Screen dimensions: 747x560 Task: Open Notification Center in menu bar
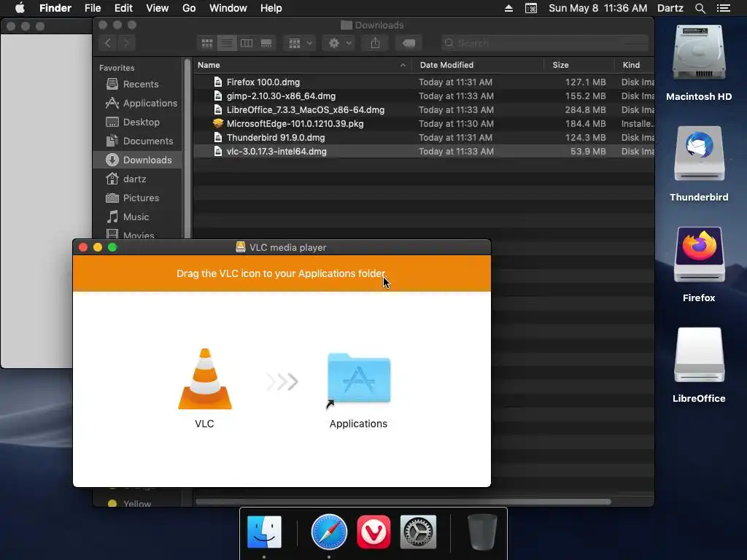tap(724, 8)
